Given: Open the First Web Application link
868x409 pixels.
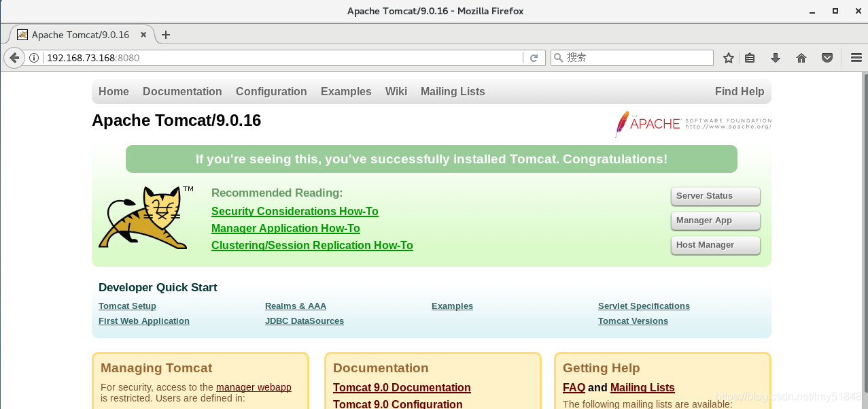Looking at the screenshot, I should 144,321.
